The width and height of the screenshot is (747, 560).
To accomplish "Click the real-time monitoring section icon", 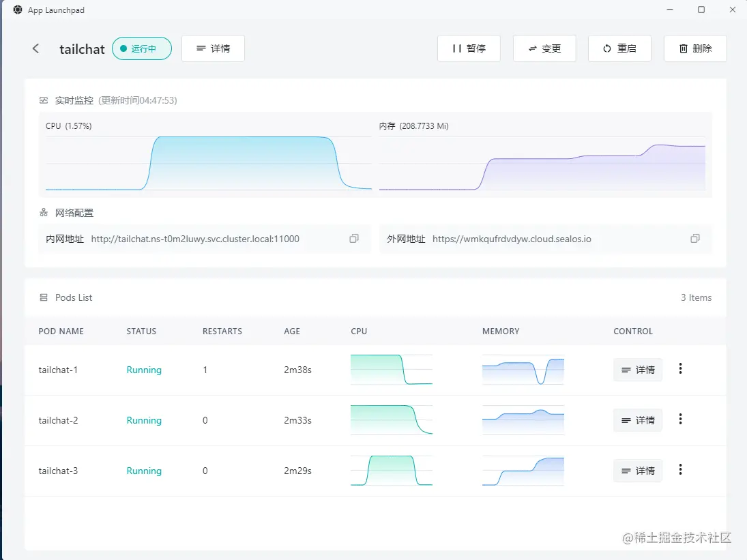I will [44, 100].
